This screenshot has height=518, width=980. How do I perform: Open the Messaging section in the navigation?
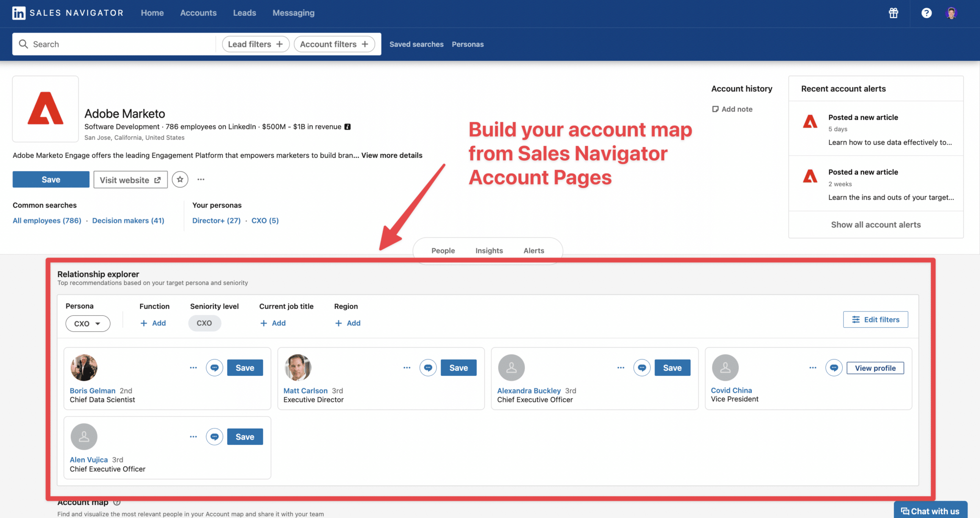[x=293, y=13]
